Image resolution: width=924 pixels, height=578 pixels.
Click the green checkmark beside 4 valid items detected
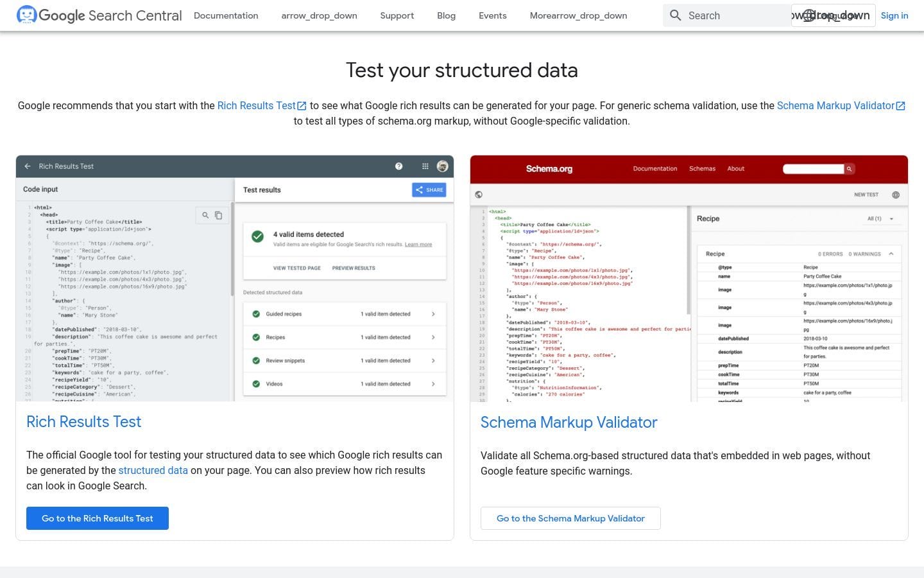pyautogui.click(x=257, y=236)
